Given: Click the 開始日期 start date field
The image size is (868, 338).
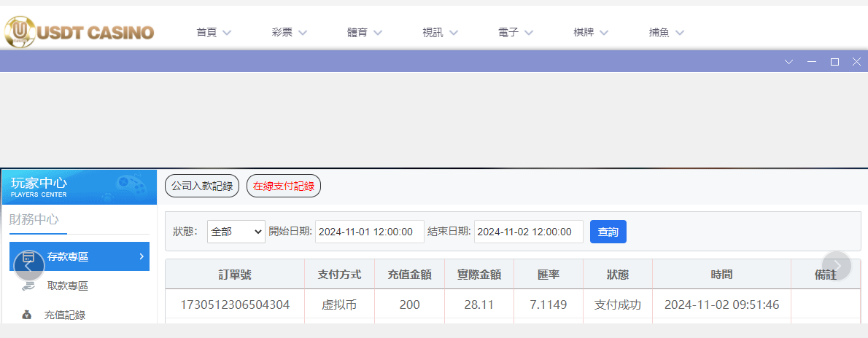Looking at the screenshot, I should [x=370, y=232].
